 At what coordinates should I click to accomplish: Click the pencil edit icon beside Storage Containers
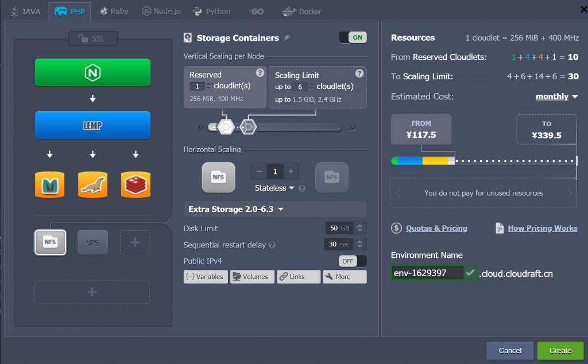[287, 38]
